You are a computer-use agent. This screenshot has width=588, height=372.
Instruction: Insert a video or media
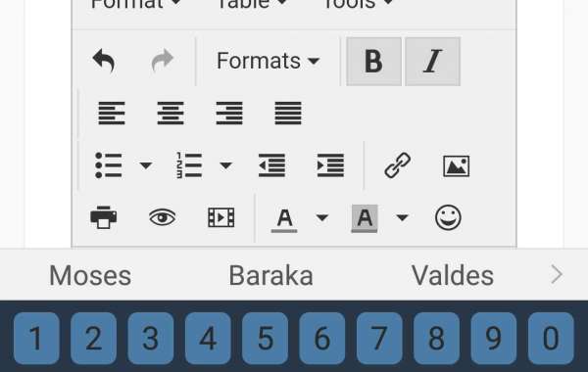pos(221,217)
